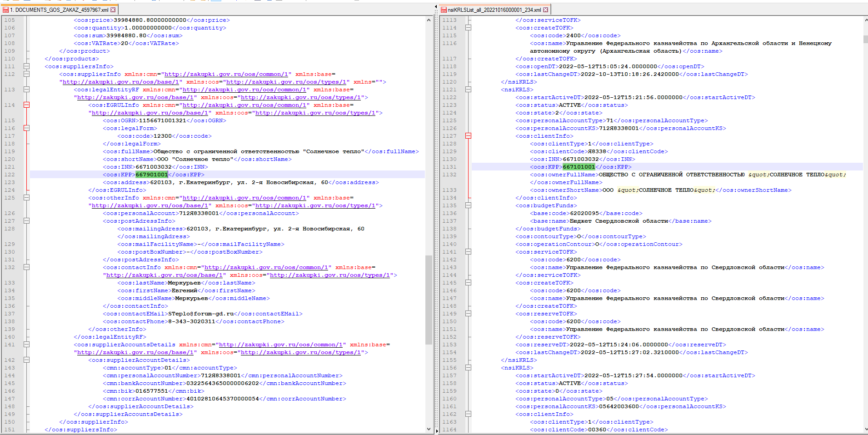Click createTOFK code 2400
The image size is (868, 435).
574,35
